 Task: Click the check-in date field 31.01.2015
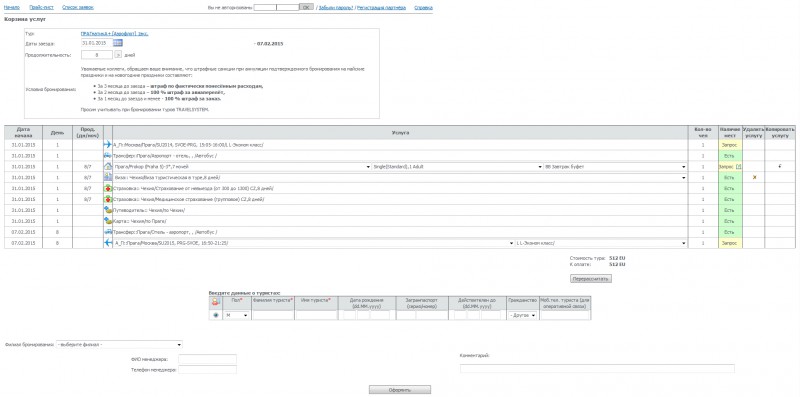pyautogui.click(x=96, y=43)
